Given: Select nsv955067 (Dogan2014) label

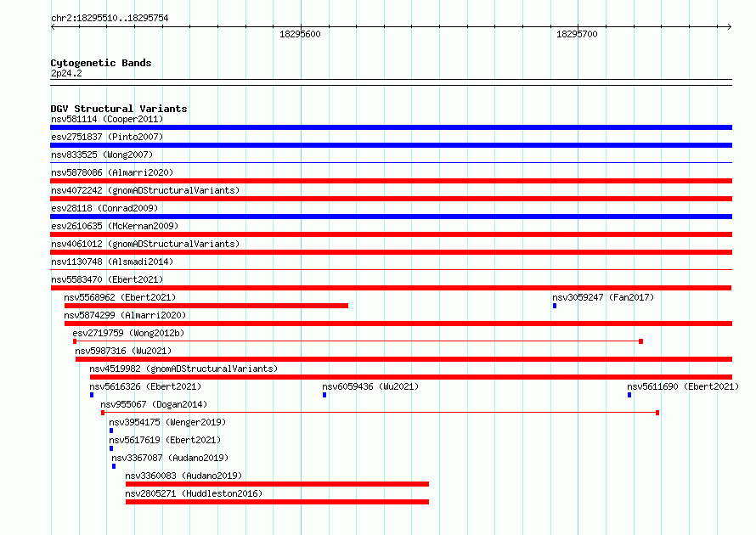Looking at the screenshot, I should click(154, 404).
